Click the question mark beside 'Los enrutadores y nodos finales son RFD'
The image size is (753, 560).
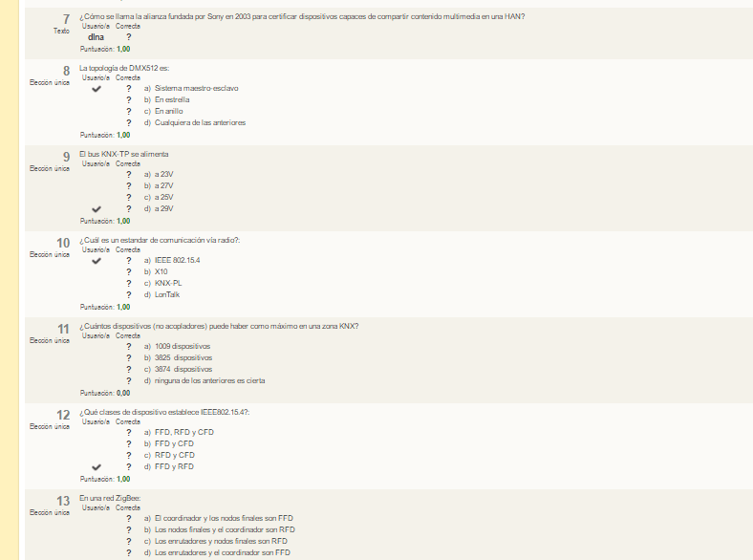(129, 541)
